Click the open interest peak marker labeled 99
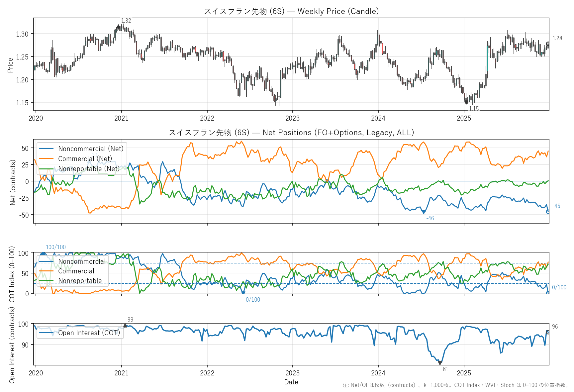This screenshot has width=574, height=392. (x=125, y=326)
